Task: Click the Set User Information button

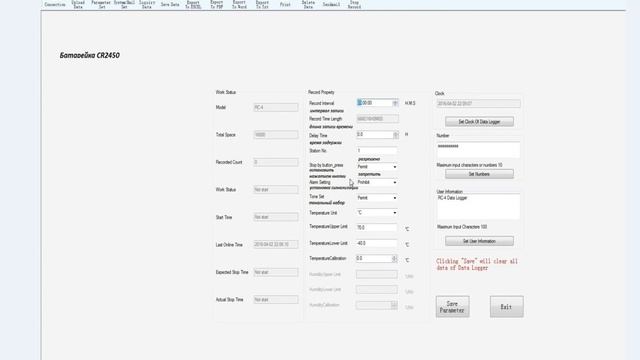Action: pyautogui.click(x=479, y=241)
